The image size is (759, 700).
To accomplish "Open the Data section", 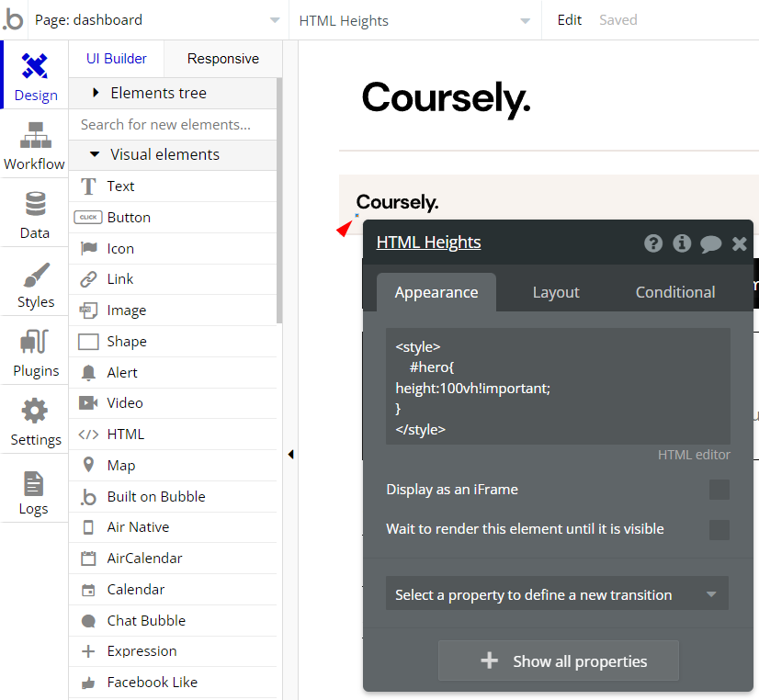I will 34,214.
